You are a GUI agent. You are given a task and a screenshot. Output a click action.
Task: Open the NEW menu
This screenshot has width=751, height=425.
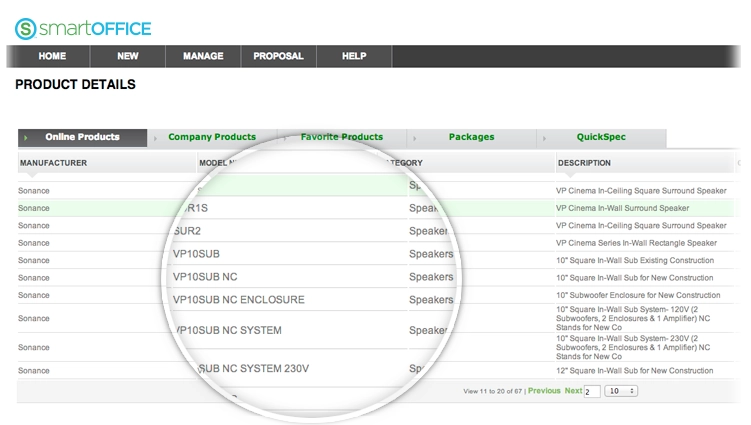[128, 56]
